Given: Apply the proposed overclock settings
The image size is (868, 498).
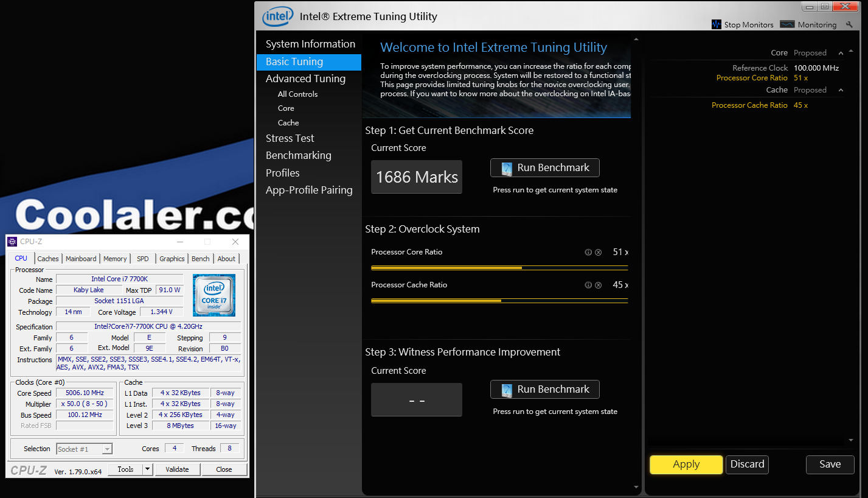Looking at the screenshot, I should 686,465.
